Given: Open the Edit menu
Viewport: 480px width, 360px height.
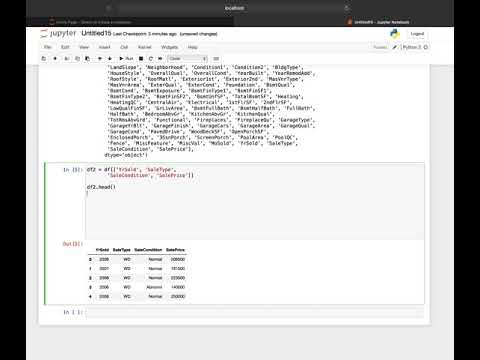Looking at the screenshot, I should pos(65,47).
